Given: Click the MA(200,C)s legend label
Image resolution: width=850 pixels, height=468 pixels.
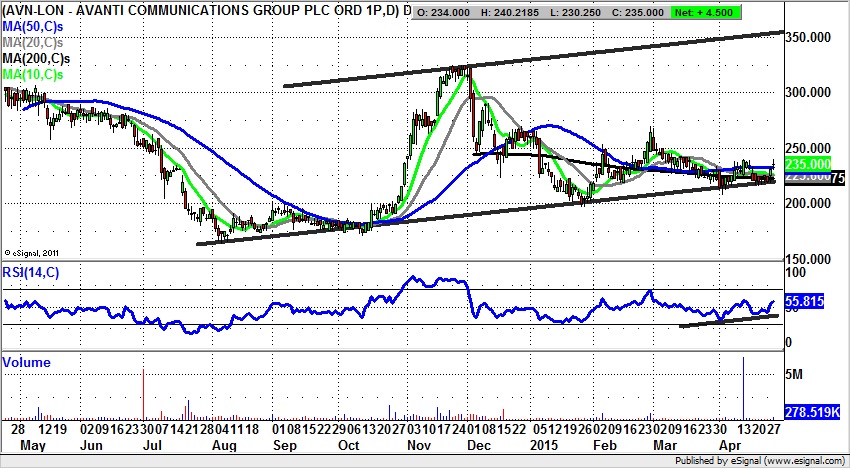Looking at the screenshot, I should coord(36,58).
